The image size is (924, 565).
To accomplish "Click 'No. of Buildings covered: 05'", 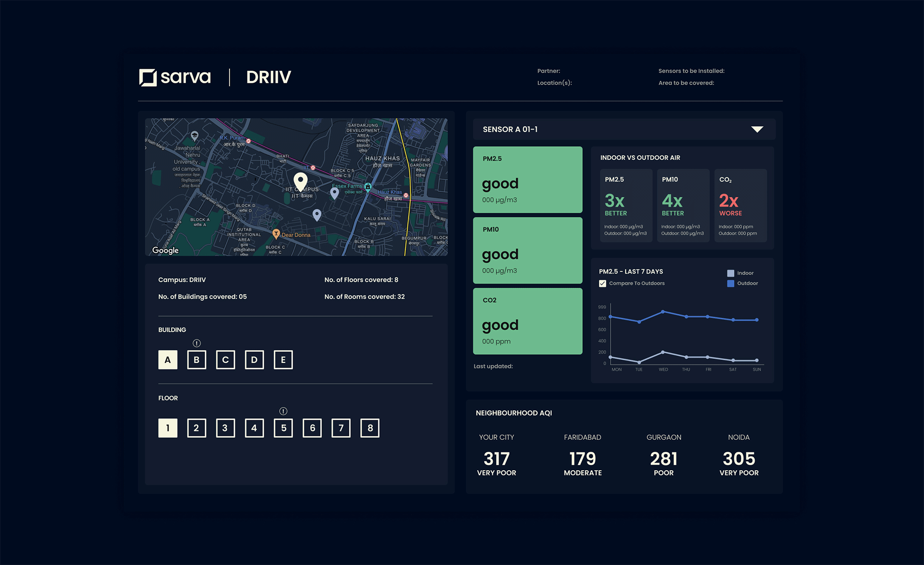I will tap(203, 296).
